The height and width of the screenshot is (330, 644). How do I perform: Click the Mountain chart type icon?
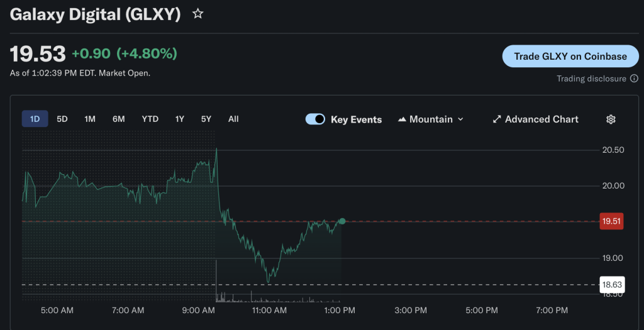pyautogui.click(x=402, y=119)
